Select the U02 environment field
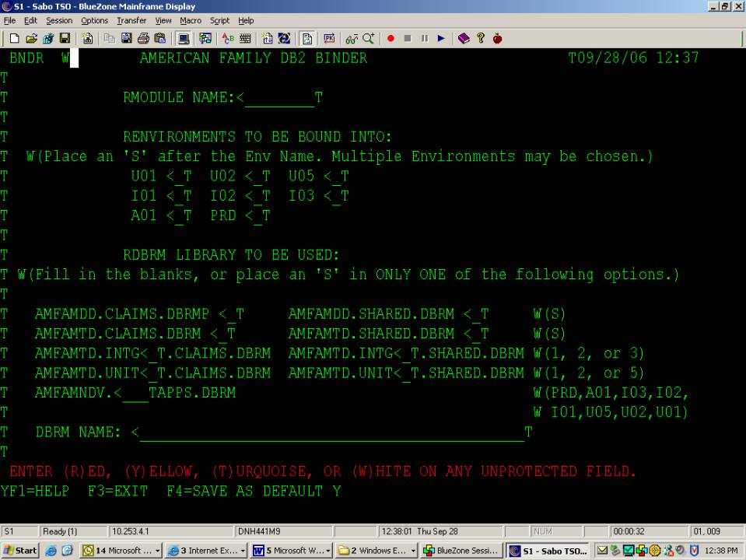 point(258,177)
